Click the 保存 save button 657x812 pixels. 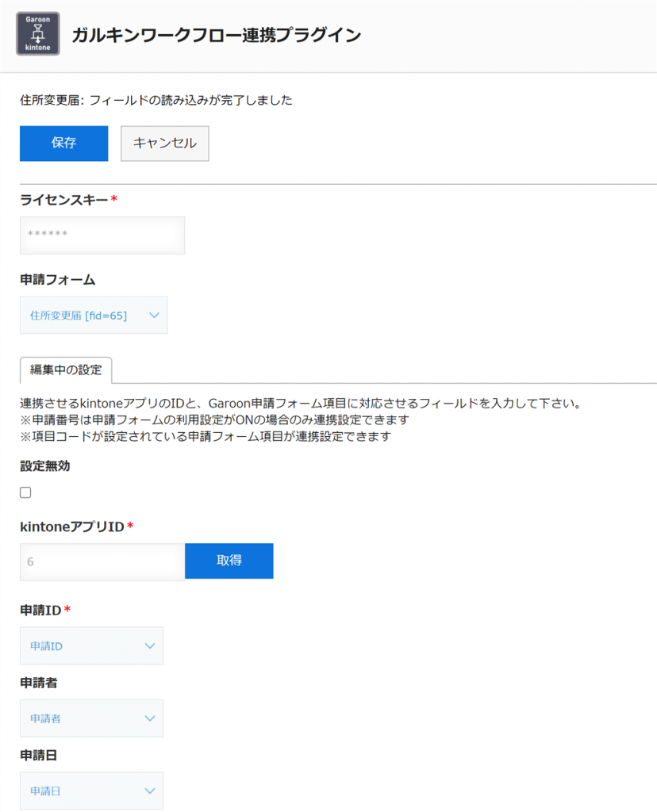(63, 144)
